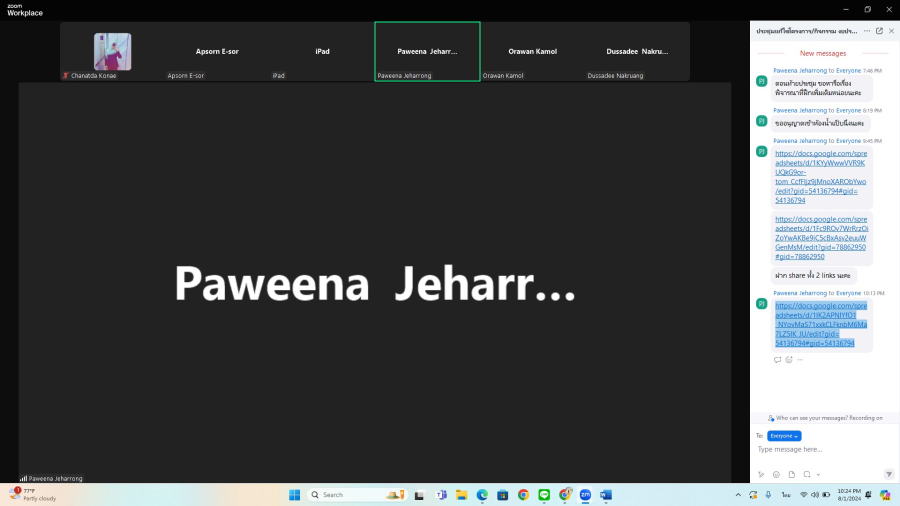900x506 pixels.
Task: Select Orawan Kamol's participant tile
Action: click(532, 52)
